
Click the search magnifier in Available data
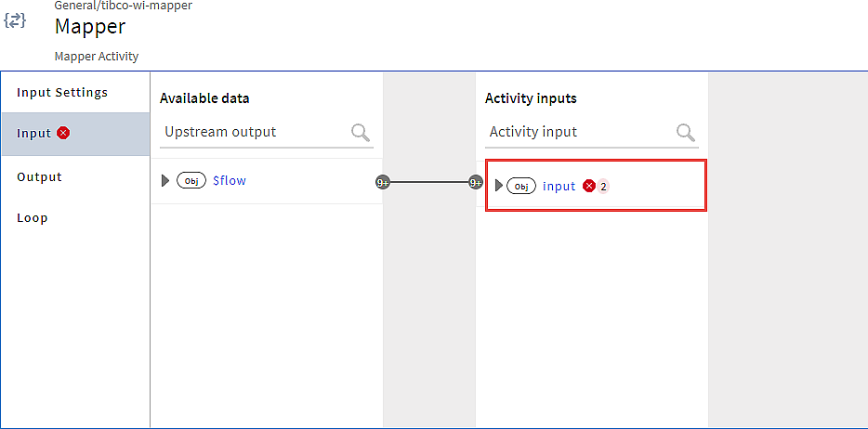coord(361,133)
